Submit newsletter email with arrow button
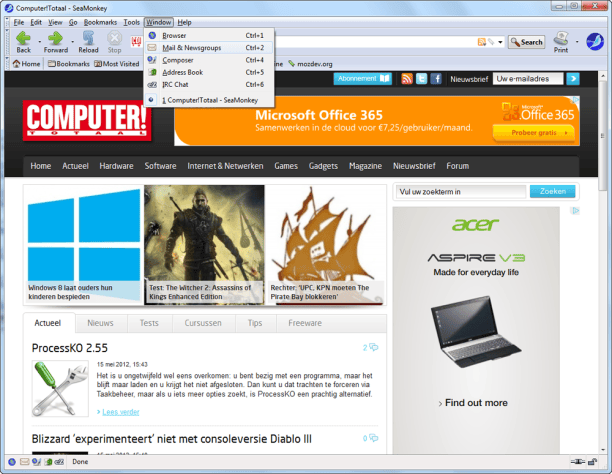This screenshot has width=612, height=474. coord(573,79)
